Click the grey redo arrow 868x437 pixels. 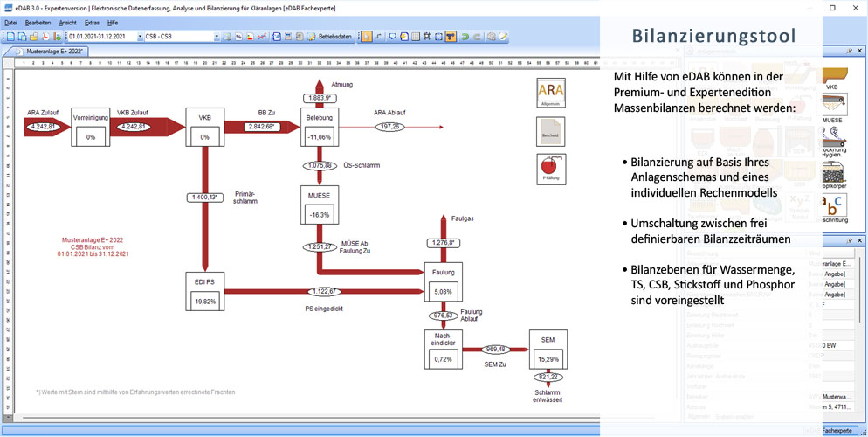point(478,37)
